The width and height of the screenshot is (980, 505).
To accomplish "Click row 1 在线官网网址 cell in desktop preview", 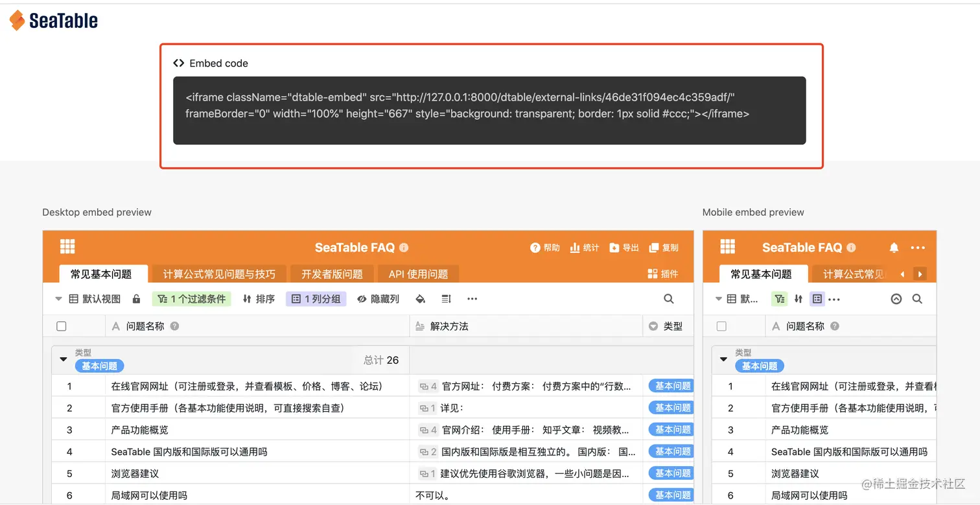I will [257, 386].
